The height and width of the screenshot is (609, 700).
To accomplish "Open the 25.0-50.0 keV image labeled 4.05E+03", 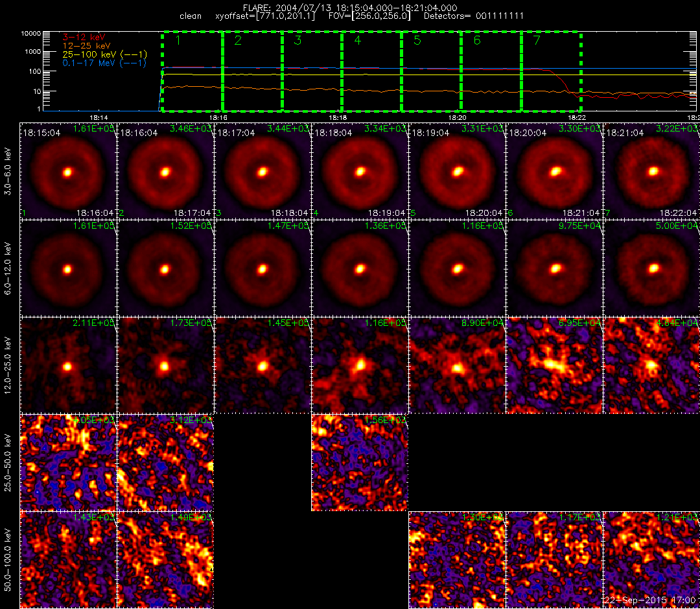I will [68, 463].
